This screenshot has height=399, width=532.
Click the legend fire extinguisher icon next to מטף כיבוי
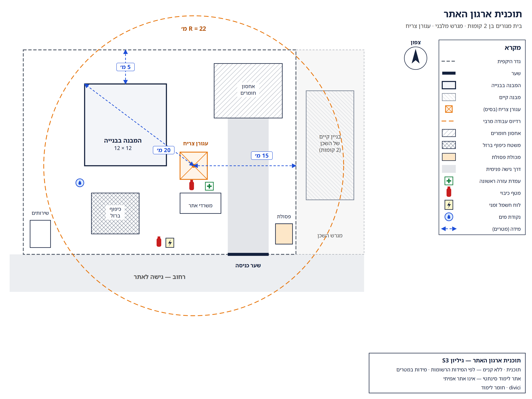(x=449, y=192)
